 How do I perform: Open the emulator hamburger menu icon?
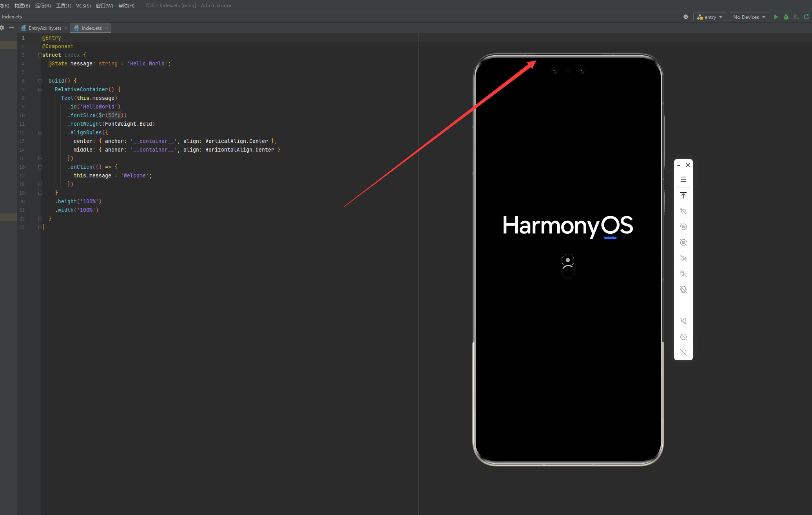(x=683, y=179)
